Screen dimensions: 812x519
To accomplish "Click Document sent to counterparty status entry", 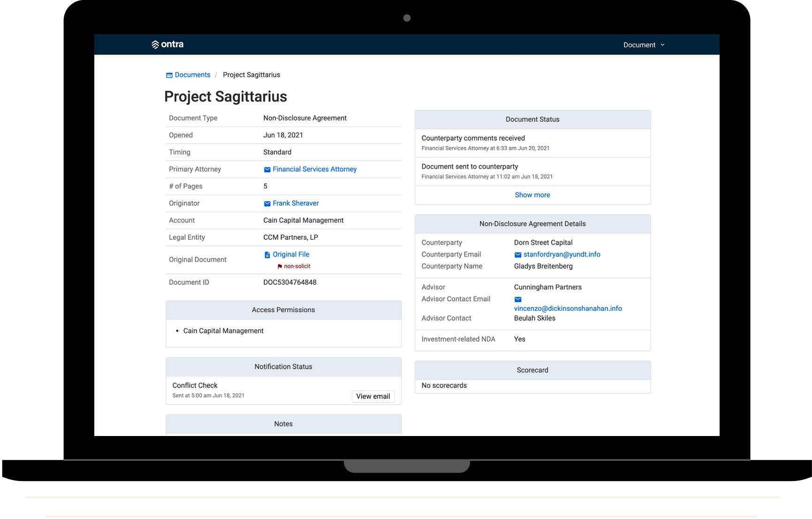I will (532, 172).
